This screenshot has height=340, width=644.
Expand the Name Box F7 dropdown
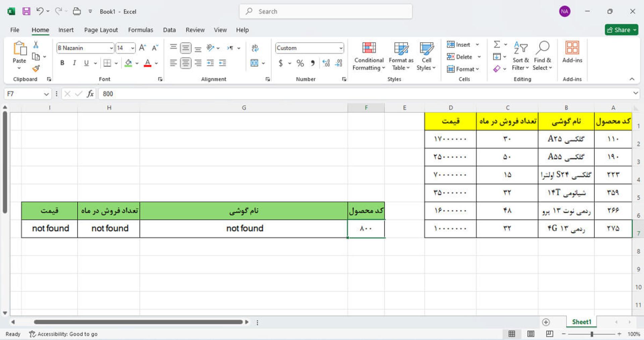pyautogui.click(x=46, y=94)
